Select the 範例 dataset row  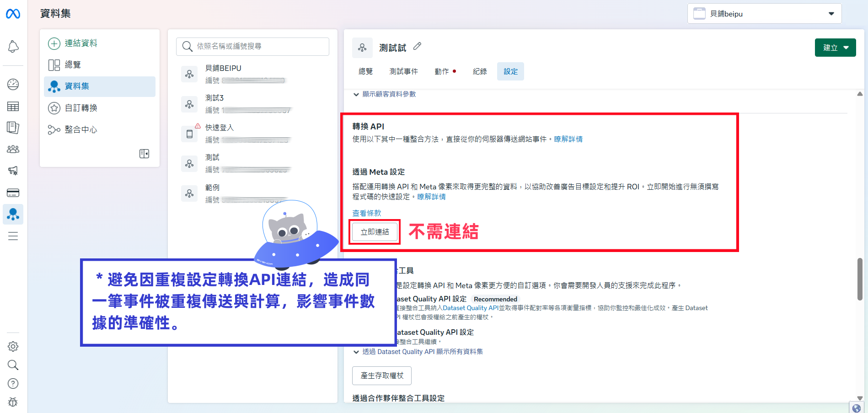(x=252, y=193)
